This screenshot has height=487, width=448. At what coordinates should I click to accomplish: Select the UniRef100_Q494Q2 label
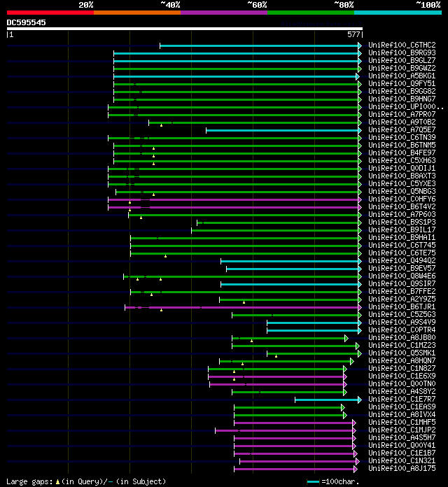pos(402,260)
